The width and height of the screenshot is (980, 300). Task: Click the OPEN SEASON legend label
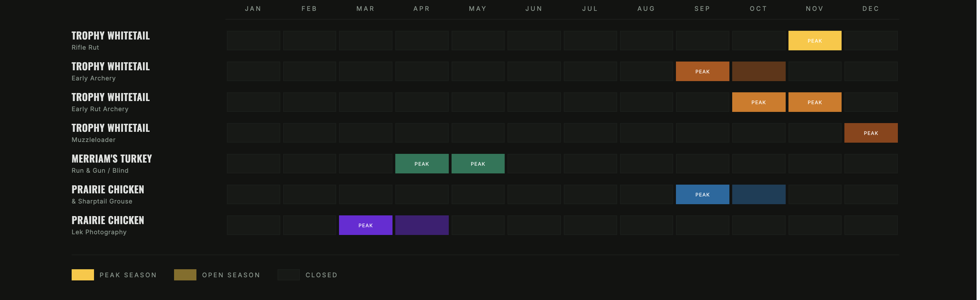click(x=231, y=275)
